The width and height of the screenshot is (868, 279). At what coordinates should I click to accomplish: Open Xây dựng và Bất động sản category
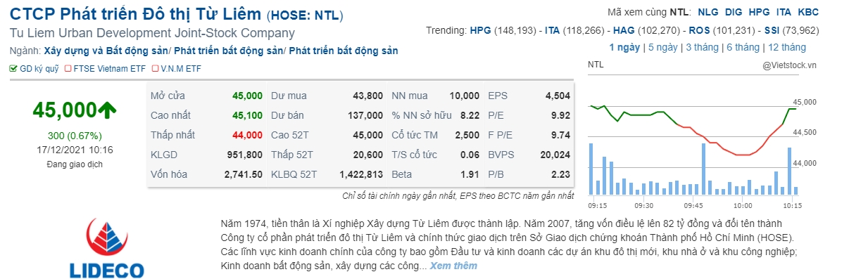tap(106, 51)
